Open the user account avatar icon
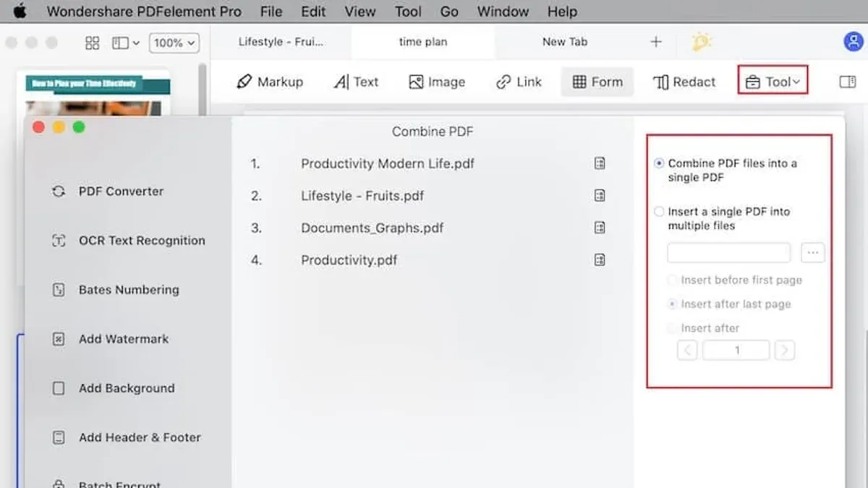 point(854,42)
